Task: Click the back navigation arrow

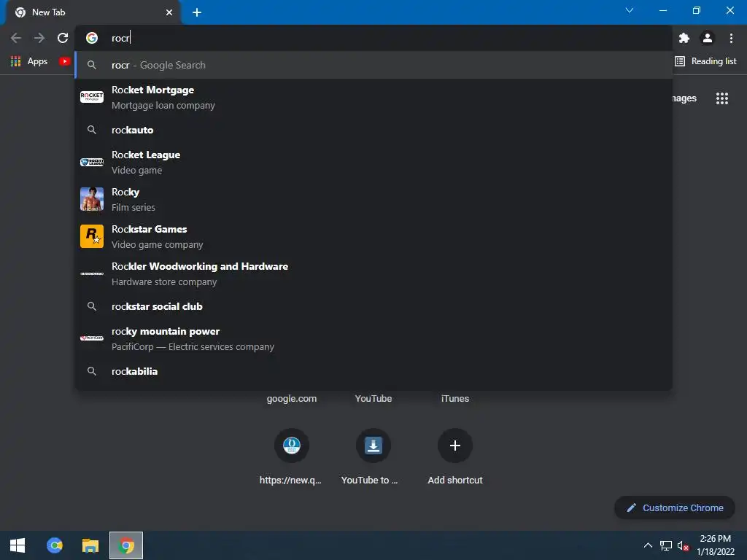Action: click(16, 38)
